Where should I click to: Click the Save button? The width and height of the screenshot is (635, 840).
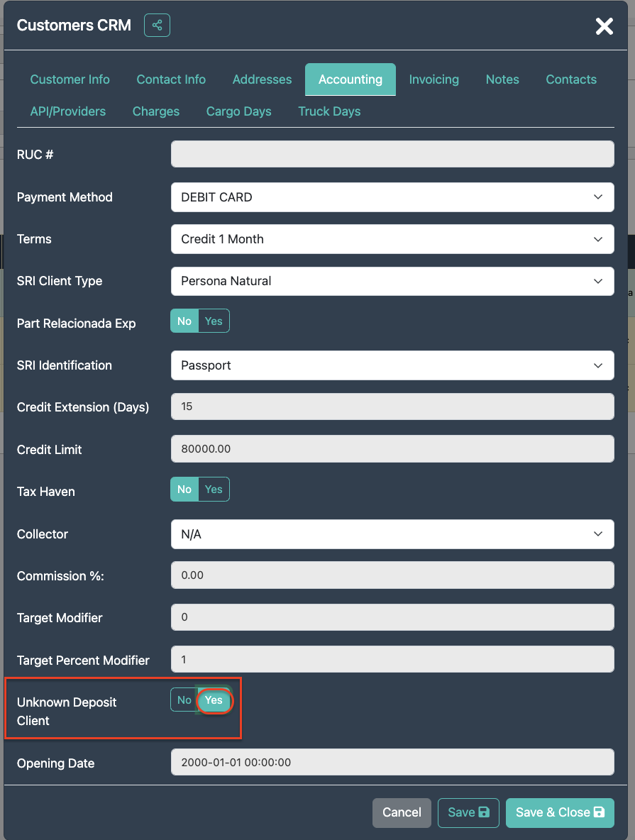pyautogui.click(x=468, y=812)
